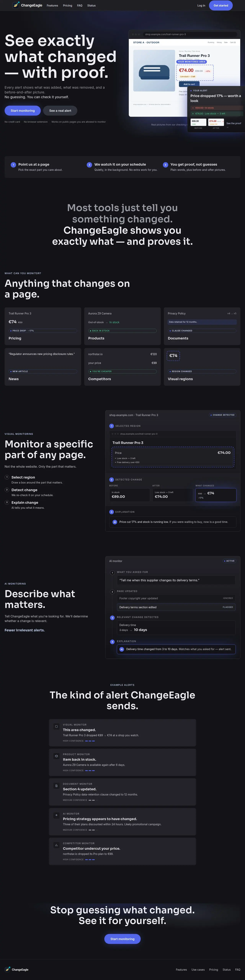The width and height of the screenshot is (245, 980).
Task: Open the 'Pricing strategy appears to have changed.' alert
Action: [122, 822]
